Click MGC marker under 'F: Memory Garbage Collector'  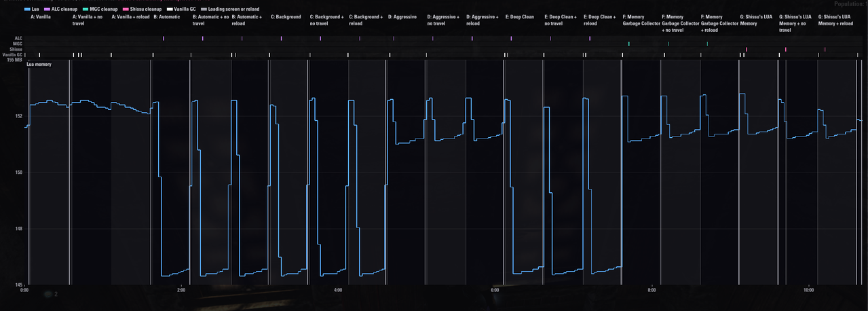(x=629, y=43)
